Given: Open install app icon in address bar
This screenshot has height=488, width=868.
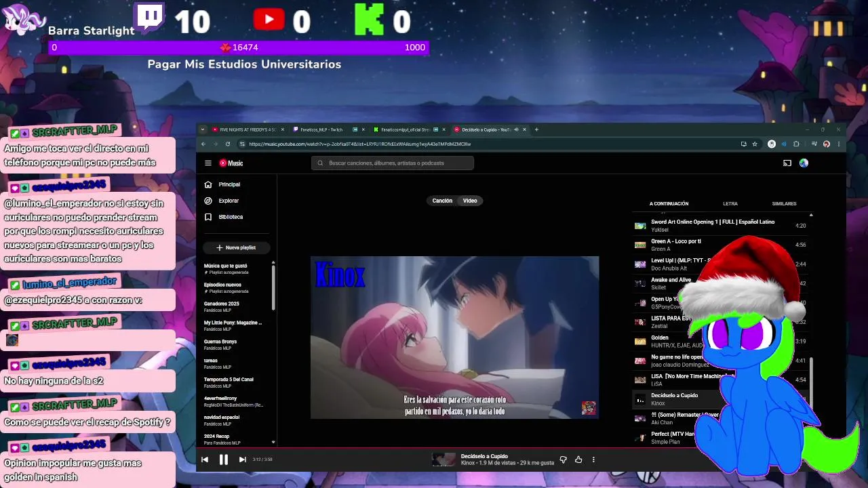Looking at the screenshot, I should [744, 144].
